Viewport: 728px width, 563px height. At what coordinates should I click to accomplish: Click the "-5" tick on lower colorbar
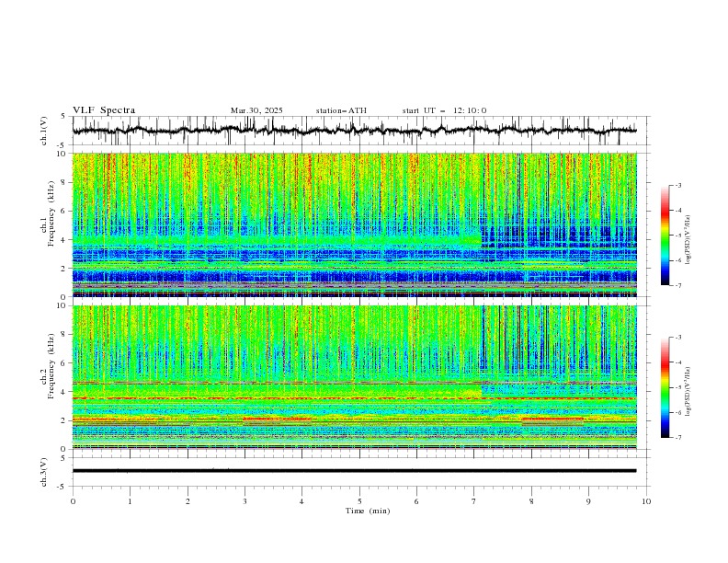tap(678, 387)
